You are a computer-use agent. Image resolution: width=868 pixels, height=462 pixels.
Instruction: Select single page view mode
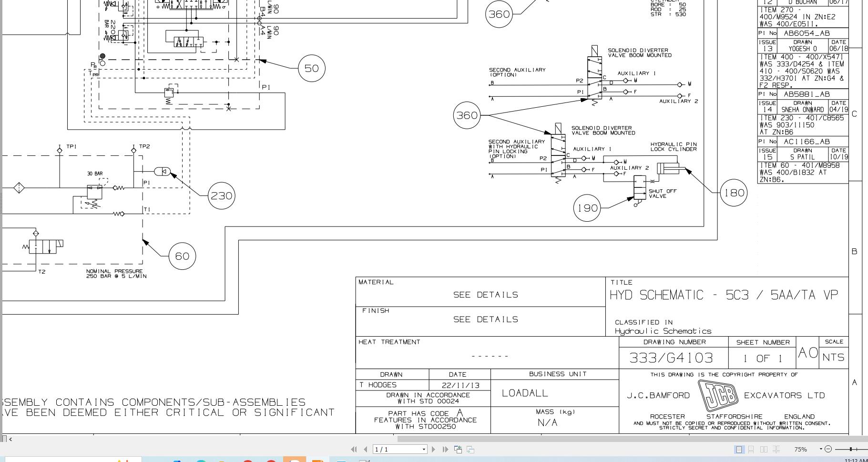coord(739,449)
